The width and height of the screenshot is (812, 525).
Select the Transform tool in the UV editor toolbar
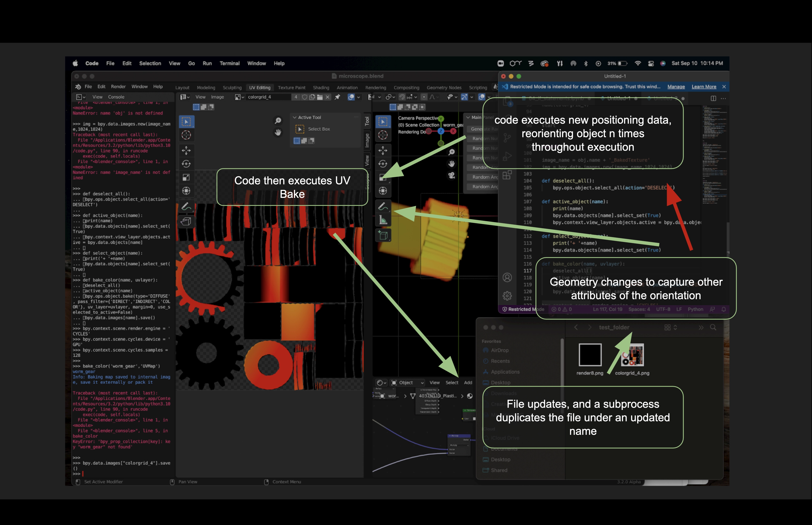(186, 191)
